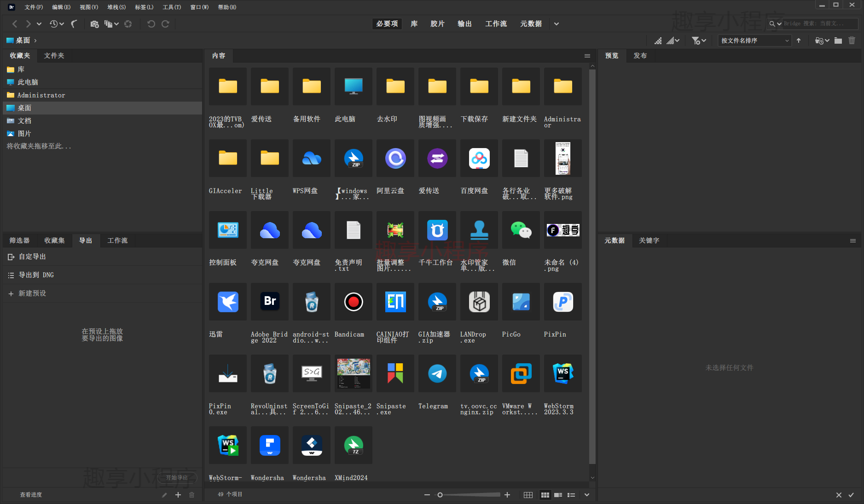Go back using the back arrow
The image size is (864, 504).
coord(15,24)
